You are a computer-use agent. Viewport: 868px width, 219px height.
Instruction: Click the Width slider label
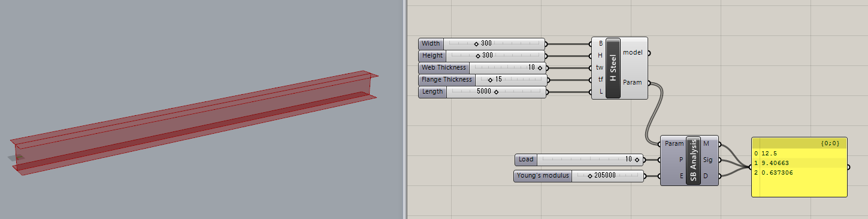[x=431, y=43]
